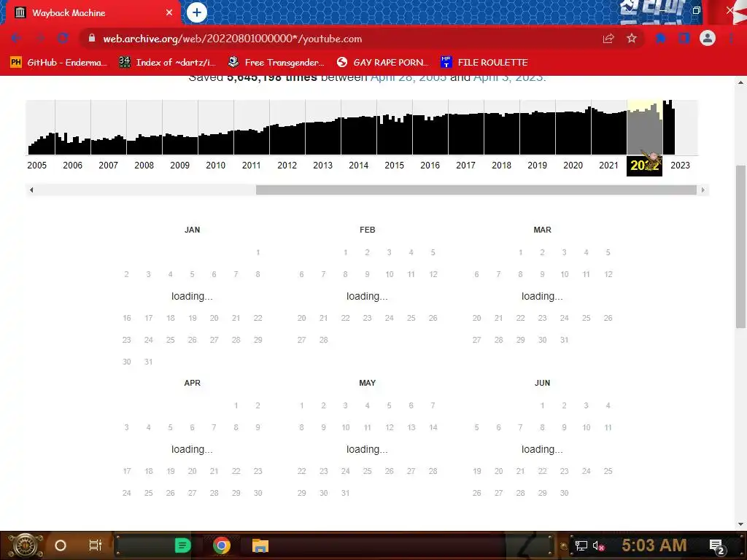Click the 5:03 AM clock
This screenshot has height=560, width=747.
pyautogui.click(x=654, y=545)
